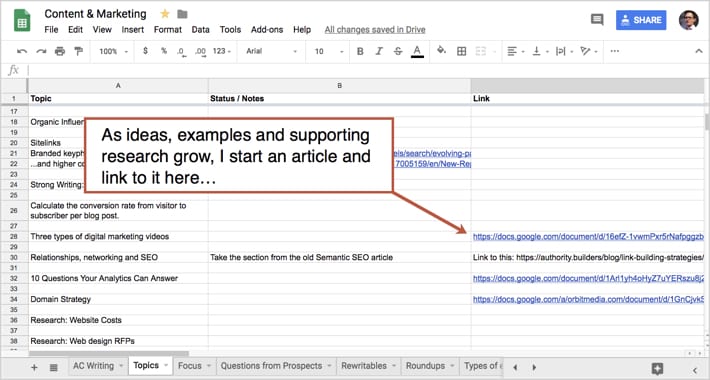Viewport: 710px width, 380px height.
Task: Open the Edit menu
Action: pos(75,29)
